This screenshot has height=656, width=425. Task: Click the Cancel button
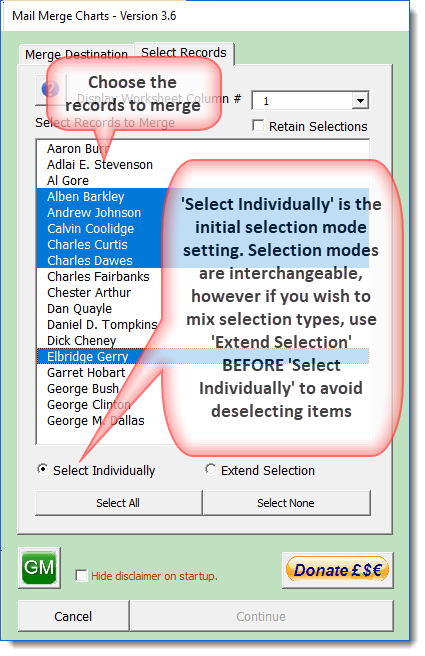[x=73, y=616]
